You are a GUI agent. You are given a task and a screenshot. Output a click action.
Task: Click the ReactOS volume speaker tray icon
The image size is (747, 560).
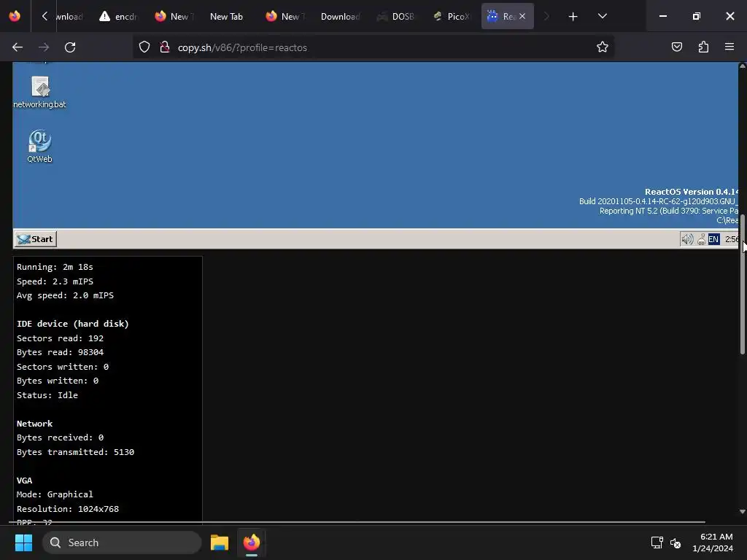687,239
